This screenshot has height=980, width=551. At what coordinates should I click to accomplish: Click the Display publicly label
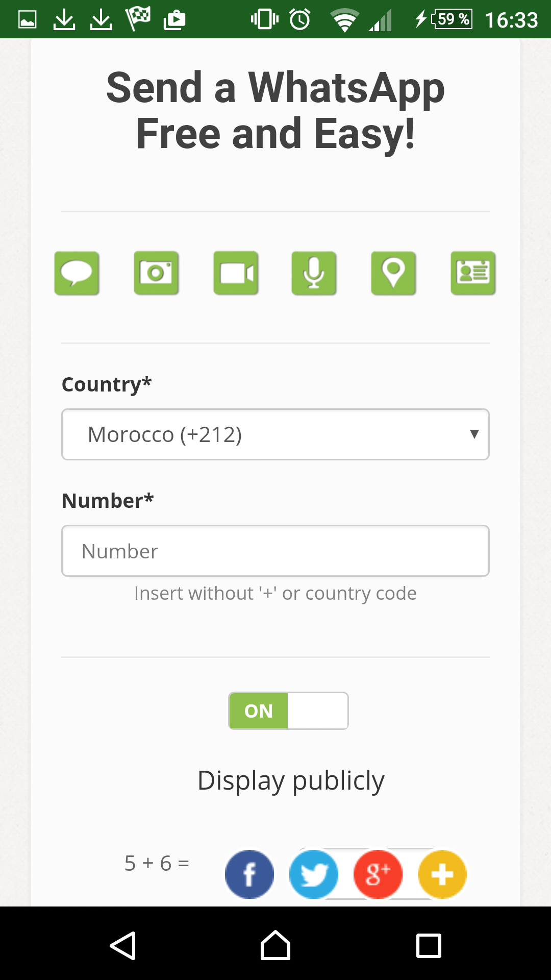(291, 781)
